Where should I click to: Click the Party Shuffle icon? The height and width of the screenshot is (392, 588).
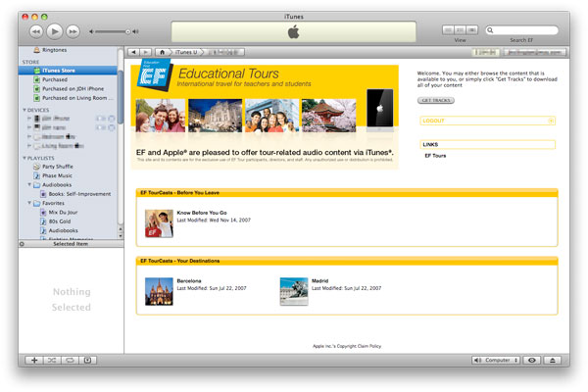37,167
